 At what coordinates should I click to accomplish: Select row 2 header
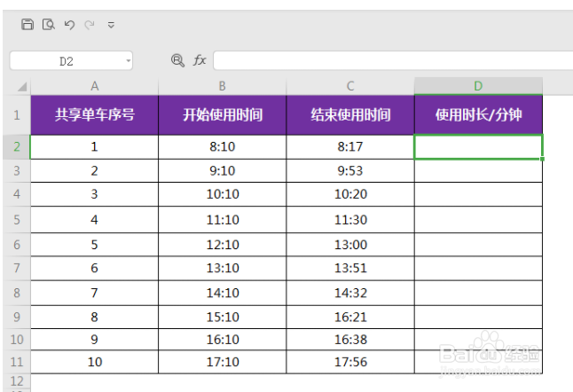tap(17, 147)
